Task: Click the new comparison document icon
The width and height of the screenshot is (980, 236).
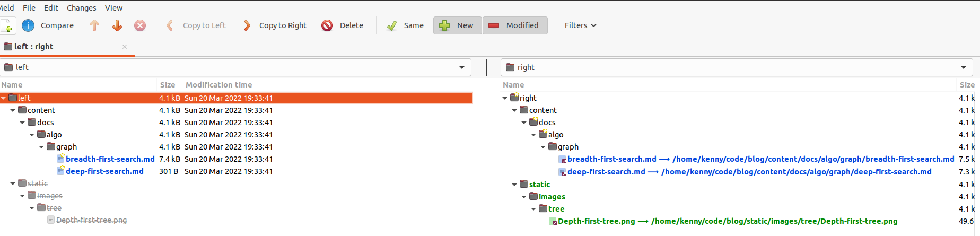Action: (x=7, y=25)
